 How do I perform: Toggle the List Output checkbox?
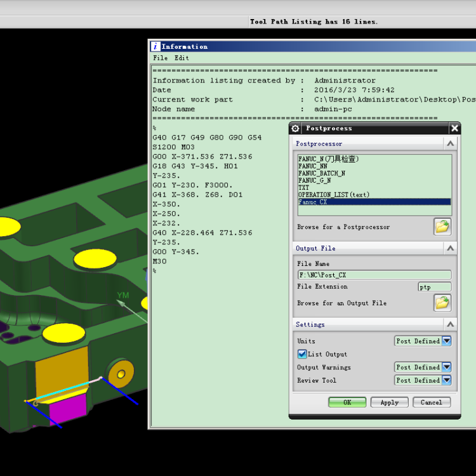click(302, 354)
